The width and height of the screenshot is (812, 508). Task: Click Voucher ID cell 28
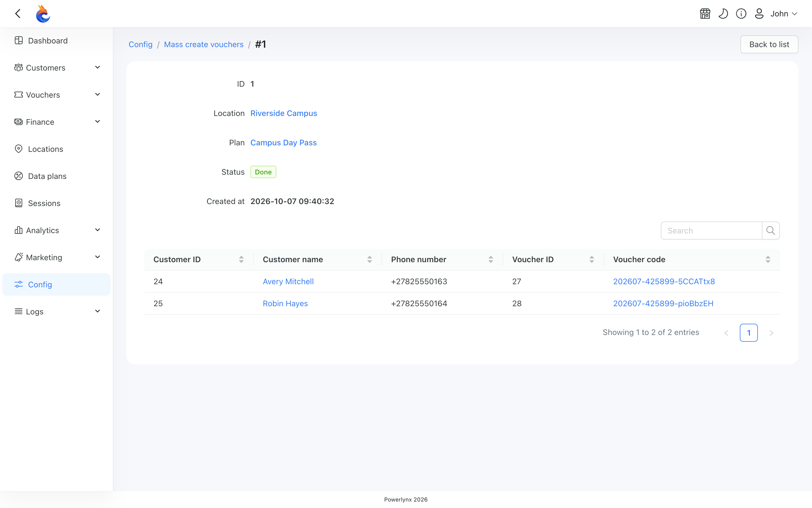[x=517, y=303]
